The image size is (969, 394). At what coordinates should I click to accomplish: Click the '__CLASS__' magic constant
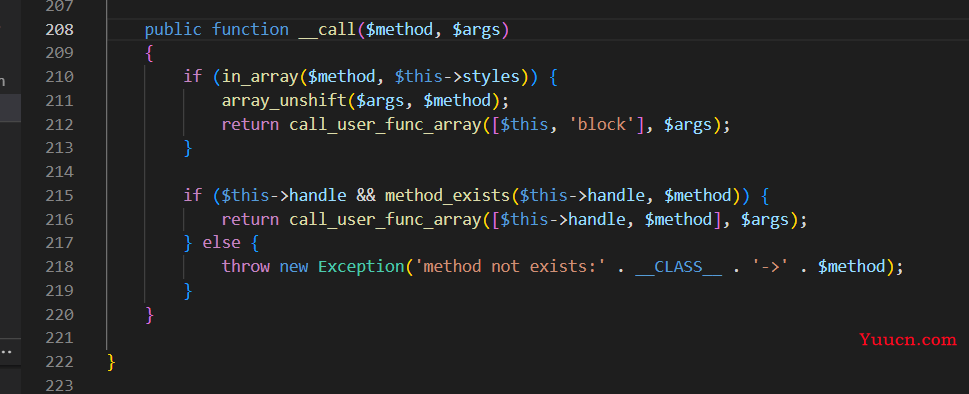coord(679,267)
